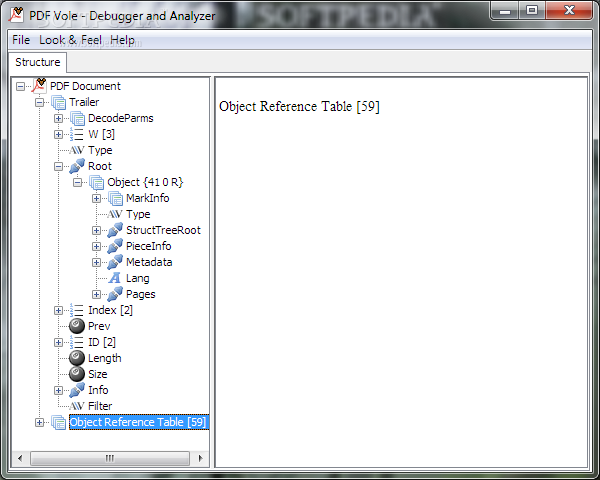
Task: Click the Info reference pin icon
Action: click(x=77, y=390)
